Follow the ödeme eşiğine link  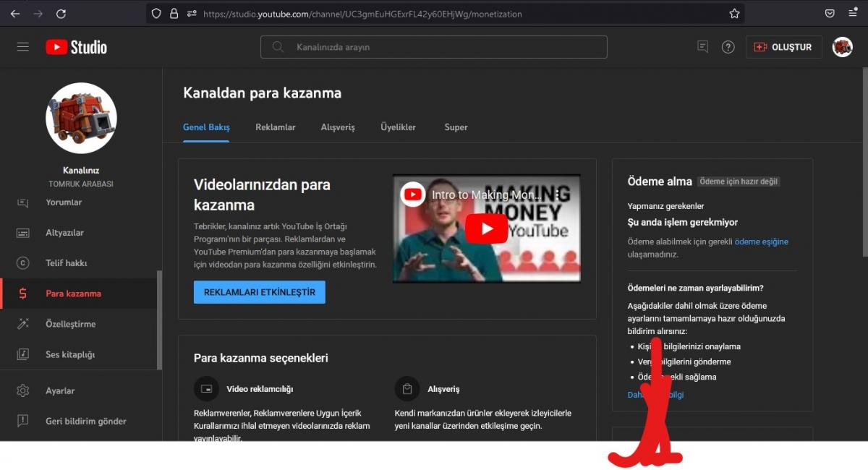click(x=762, y=242)
